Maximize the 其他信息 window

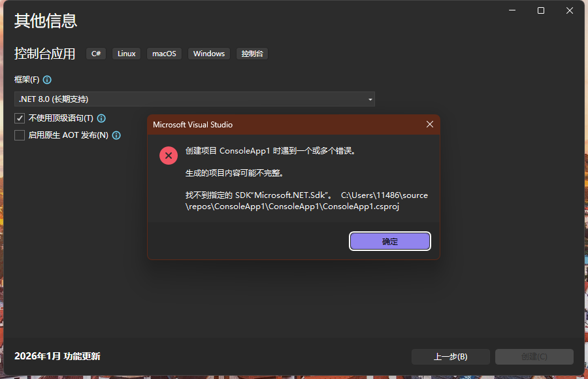[541, 10]
